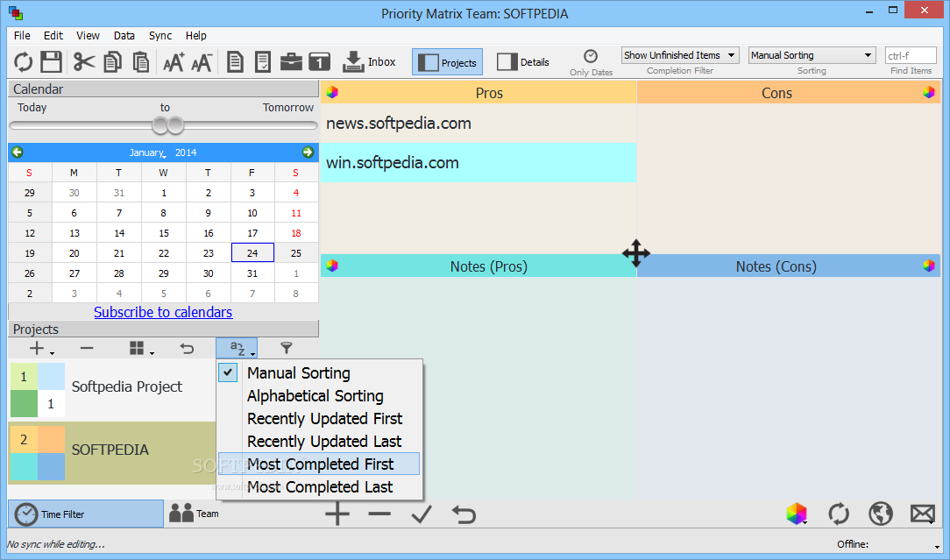Click the sync refresh toolbar icon
Screen dimensions: 950x560
(23, 62)
